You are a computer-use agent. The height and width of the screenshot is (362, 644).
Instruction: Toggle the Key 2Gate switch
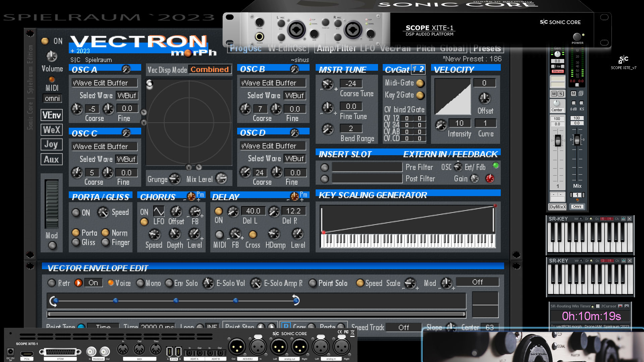420,95
